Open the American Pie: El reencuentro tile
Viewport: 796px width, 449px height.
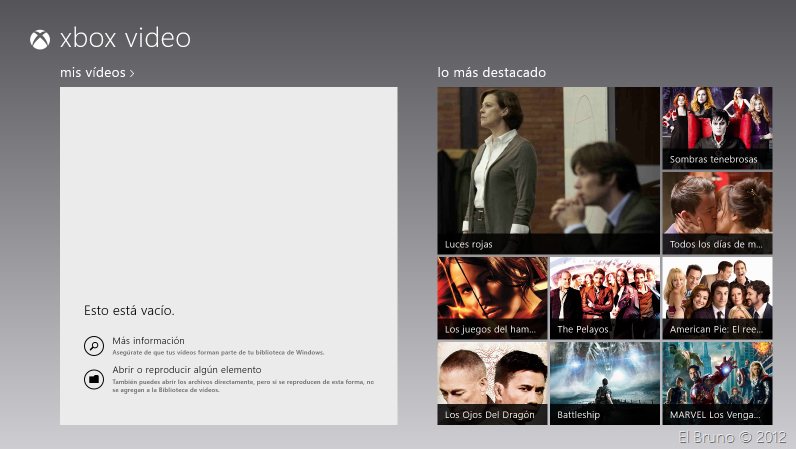click(x=716, y=297)
